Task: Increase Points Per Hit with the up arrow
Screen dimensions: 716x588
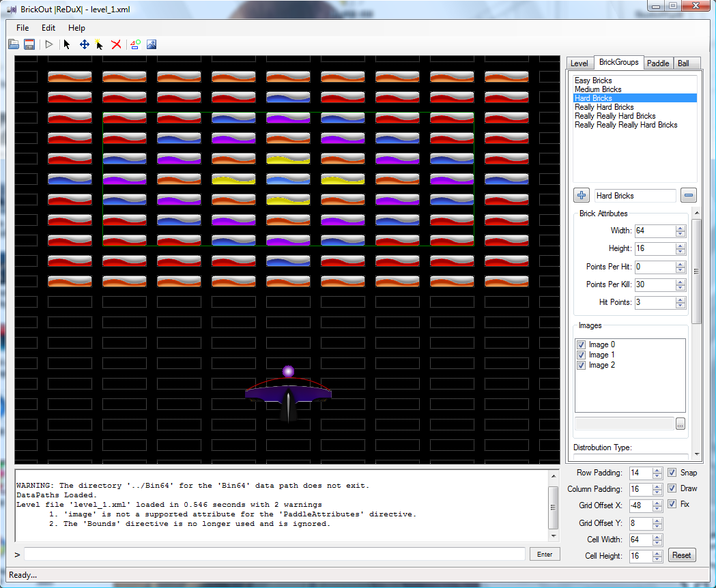Action: (681, 264)
